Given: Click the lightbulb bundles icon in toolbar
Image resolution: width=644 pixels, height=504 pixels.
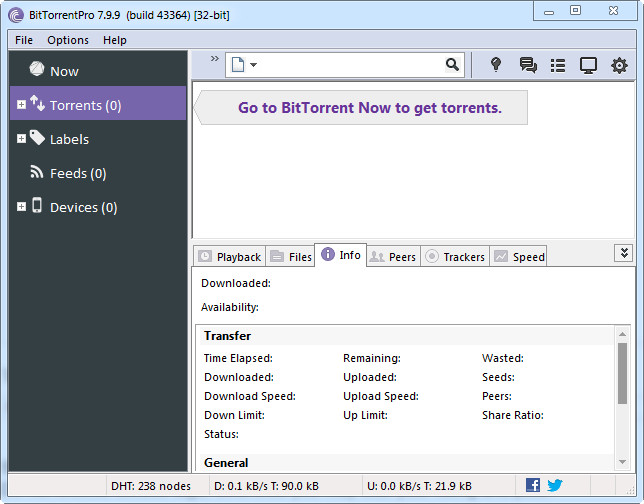Looking at the screenshot, I should (x=496, y=65).
